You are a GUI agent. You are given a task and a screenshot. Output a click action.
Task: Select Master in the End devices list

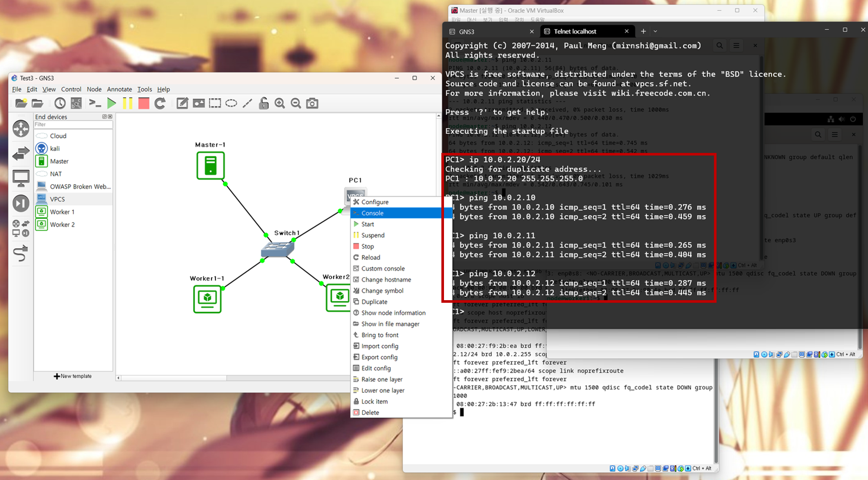(73, 161)
